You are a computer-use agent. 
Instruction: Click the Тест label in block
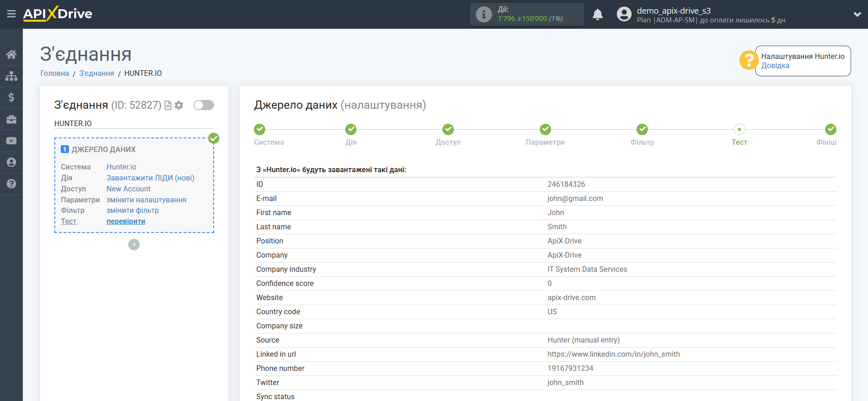[x=68, y=221]
